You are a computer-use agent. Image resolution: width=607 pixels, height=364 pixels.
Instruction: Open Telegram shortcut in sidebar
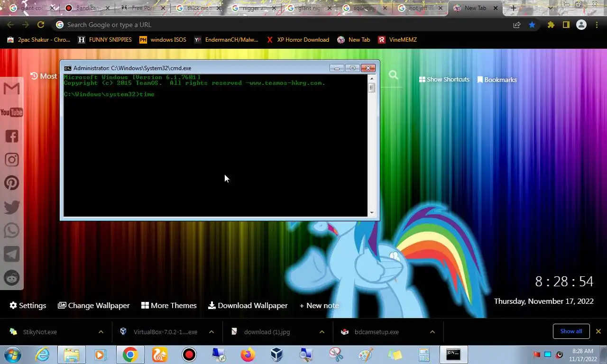click(x=11, y=254)
